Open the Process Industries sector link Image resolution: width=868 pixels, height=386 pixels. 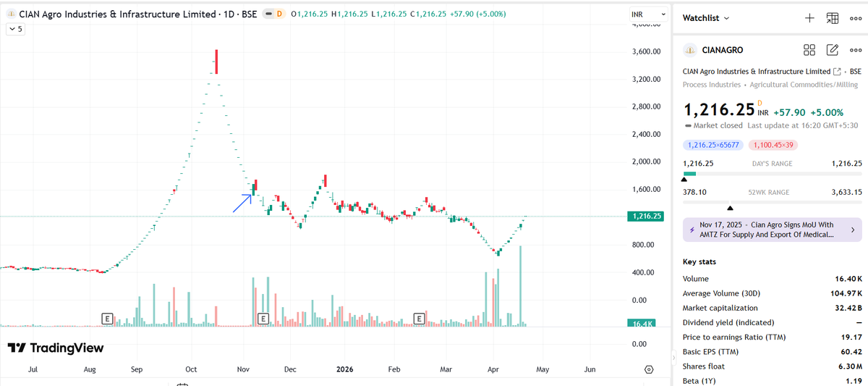pyautogui.click(x=712, y=85)
